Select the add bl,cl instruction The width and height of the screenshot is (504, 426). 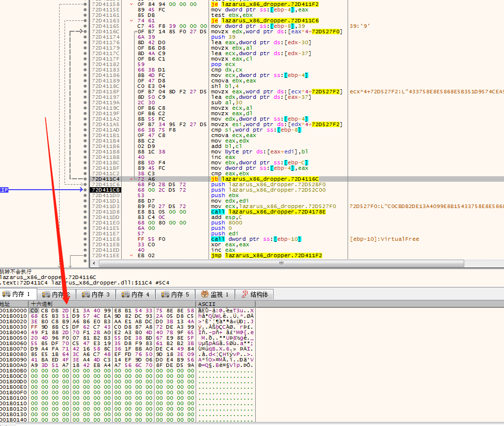click(226, 146)
